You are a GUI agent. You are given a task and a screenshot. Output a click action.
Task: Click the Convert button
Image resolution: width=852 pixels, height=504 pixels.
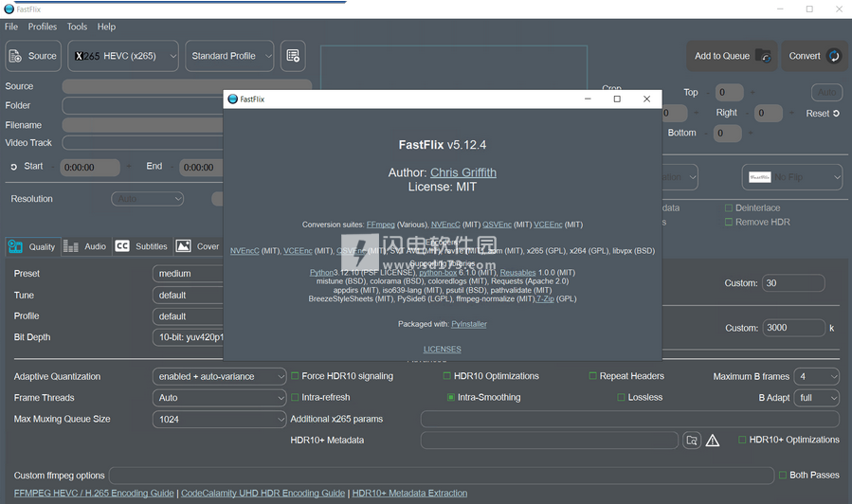(813, 56)
